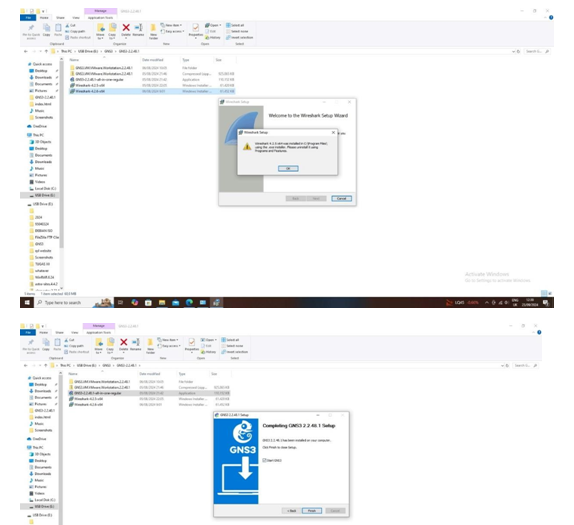The width and height of the screenshot is (574, 525).
Task: Switch to the Share tab in the upper Explorer window
Action: (x=60, y=18)
